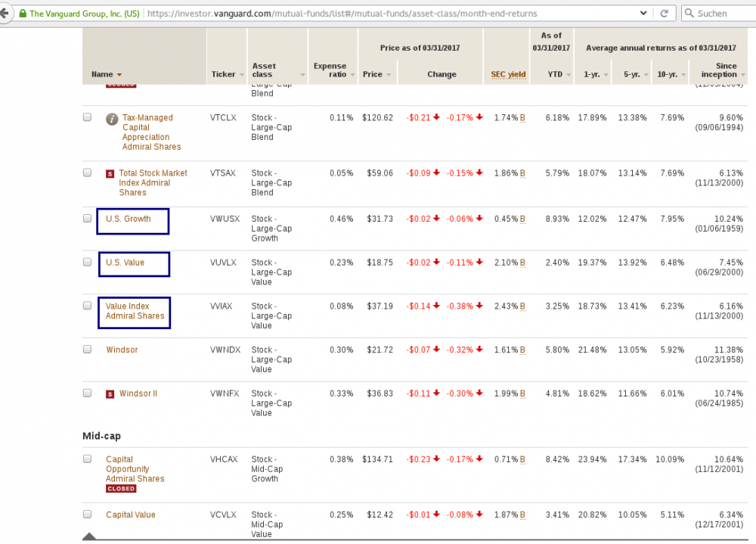Click the green padlock icon in the address bar
Viewport: 756px width, 544px height.
pyautogui.click(x=22, y=13)
